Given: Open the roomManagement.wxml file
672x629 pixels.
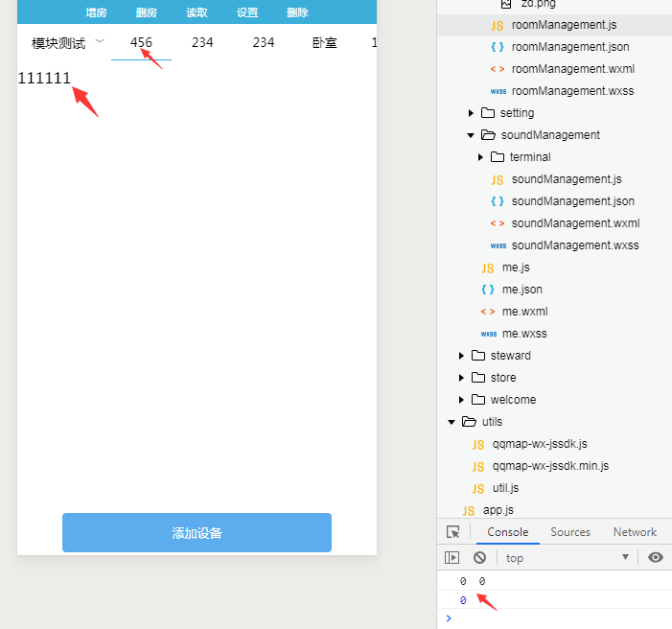Looking at the screenshot, I should pos(572,69).
